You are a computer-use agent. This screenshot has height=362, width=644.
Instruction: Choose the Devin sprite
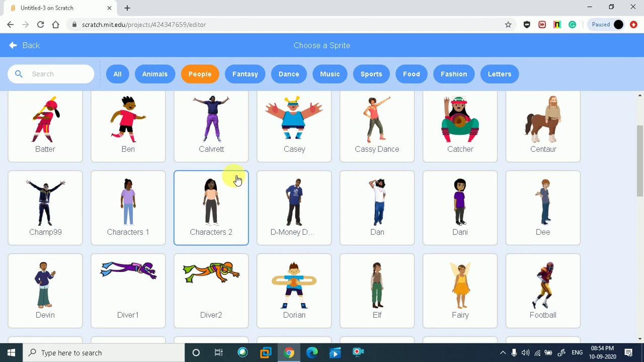tap(45, 291)
